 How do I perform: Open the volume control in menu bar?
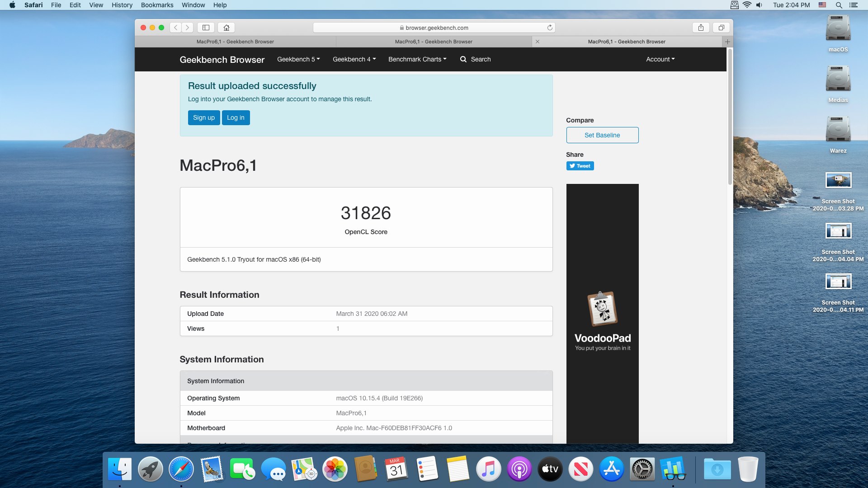(759, 5)
